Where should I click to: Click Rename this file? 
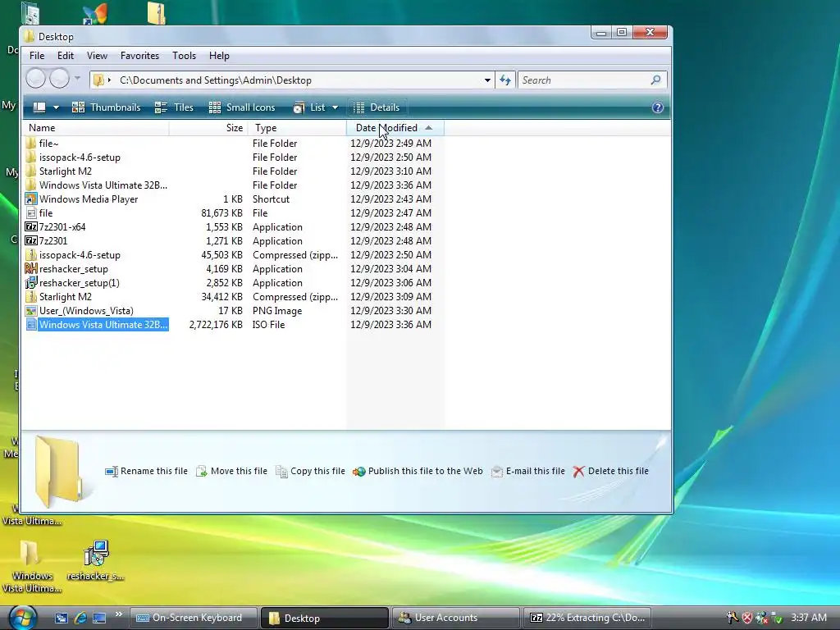click(x=146, y=471)
